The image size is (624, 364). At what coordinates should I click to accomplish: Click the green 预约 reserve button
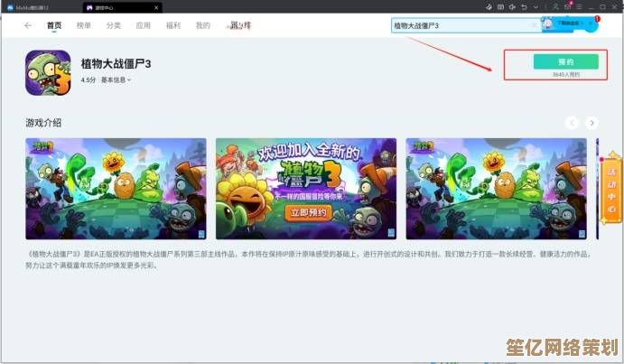tap(566, 61)
